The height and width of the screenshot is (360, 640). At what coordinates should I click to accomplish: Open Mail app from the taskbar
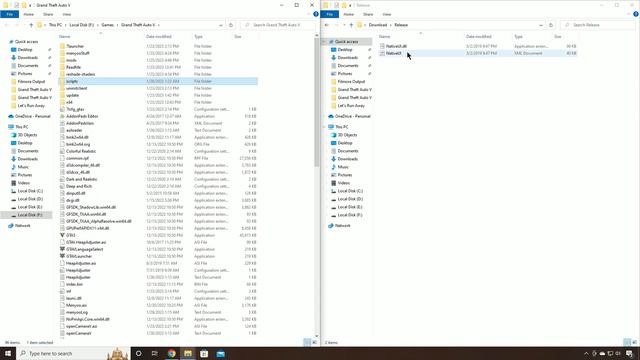pos(221,353)
